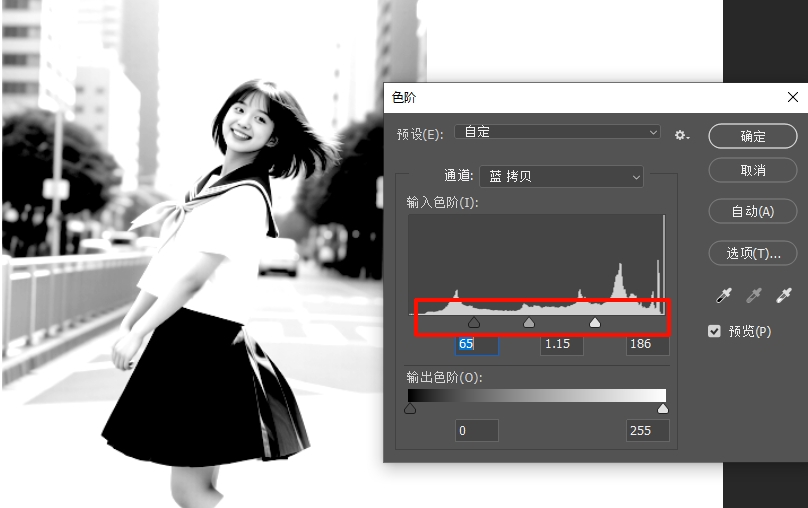Click the input shadow slider handle
808x508 pixels.
pyautogui.click(x=474, y=323)
